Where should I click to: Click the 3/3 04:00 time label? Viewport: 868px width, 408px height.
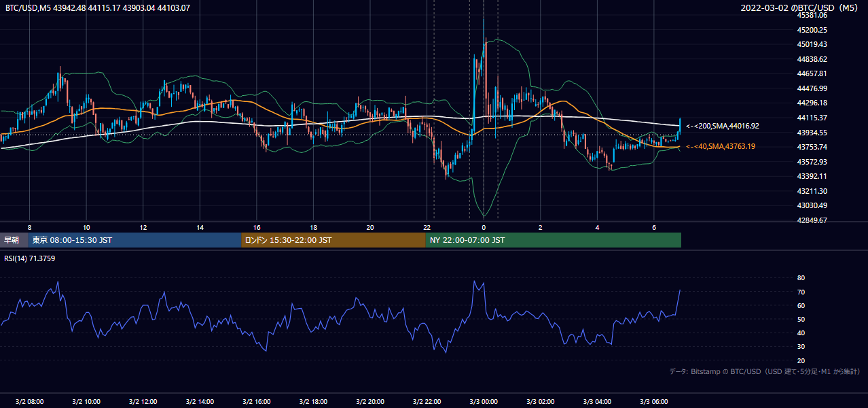tap(597, 401)
